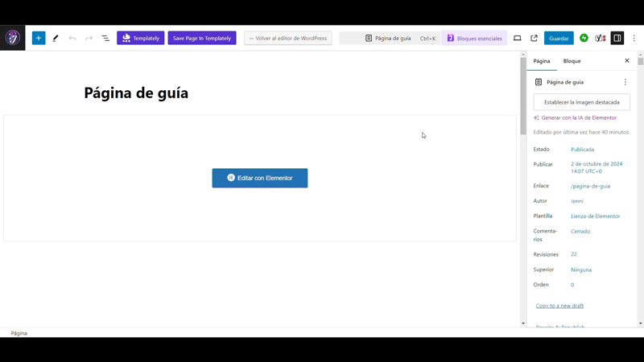Screen dimensions: 644x362
Task: Click Copy to a new draft link
Action: 559,306
